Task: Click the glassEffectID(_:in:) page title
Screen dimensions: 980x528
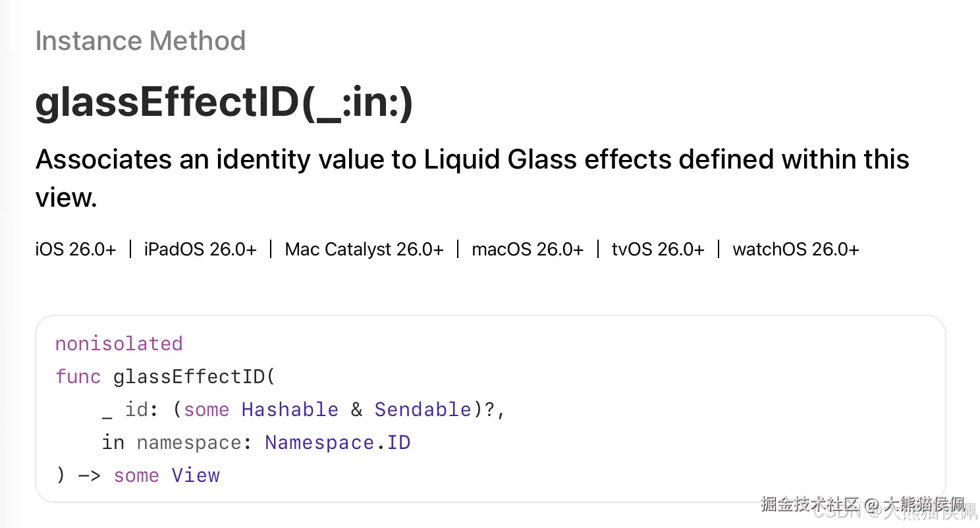Action: click(x=224, y=103)
